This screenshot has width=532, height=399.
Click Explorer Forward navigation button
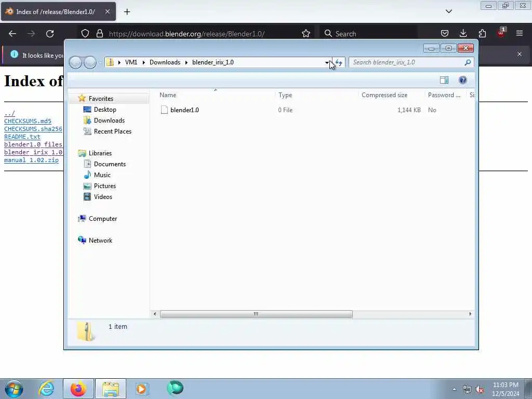pyautogui.click(x=90, y=62)
